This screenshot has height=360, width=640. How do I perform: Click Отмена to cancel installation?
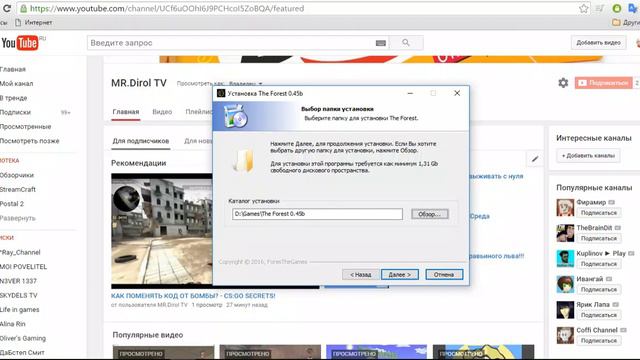point(444,275)
